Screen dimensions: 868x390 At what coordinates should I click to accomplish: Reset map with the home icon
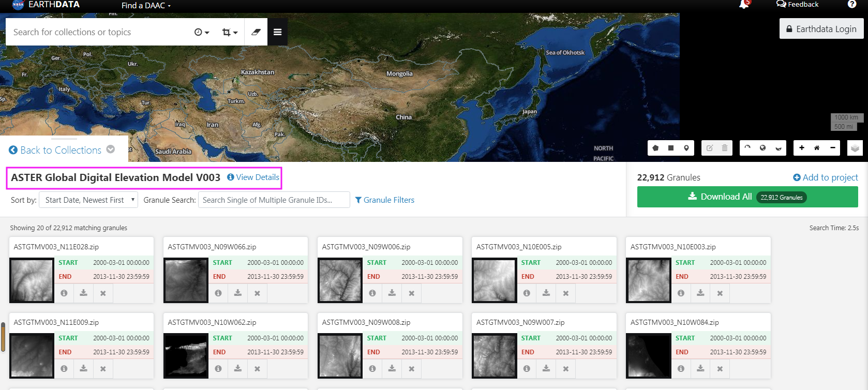(x=817, y=148)
